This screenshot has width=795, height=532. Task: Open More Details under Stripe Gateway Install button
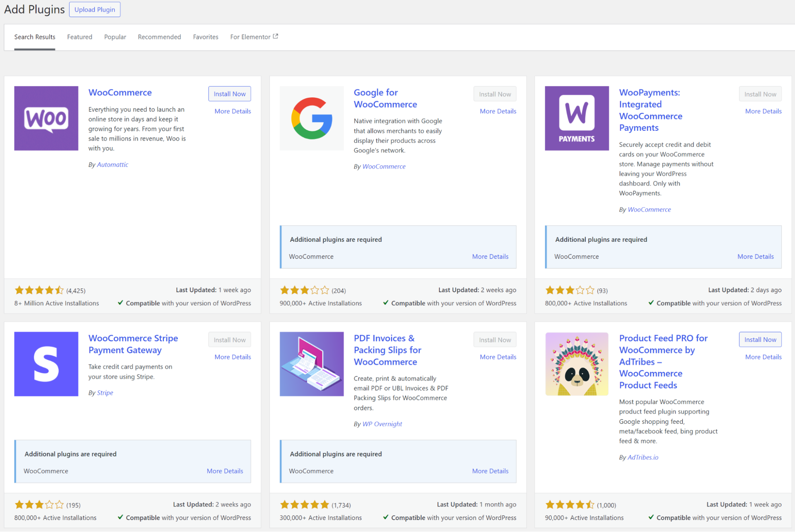[x=233, y=357]
